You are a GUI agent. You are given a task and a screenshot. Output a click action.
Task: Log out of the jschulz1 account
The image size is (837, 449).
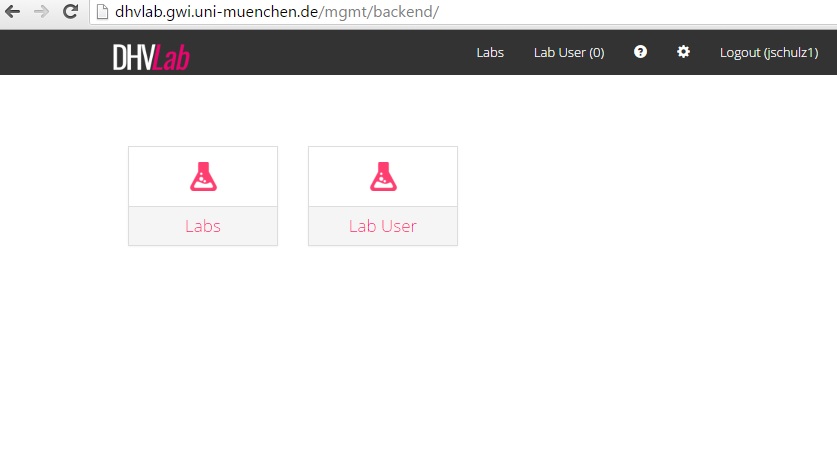click(x=769, y=53)
